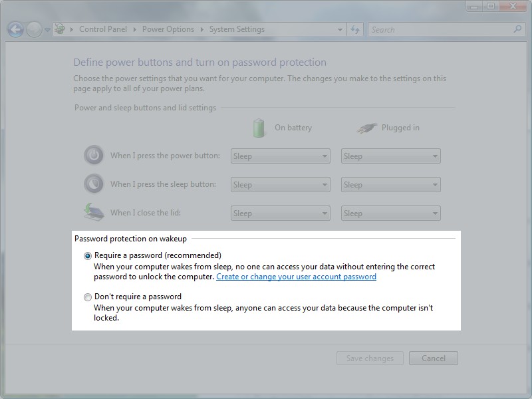Click the 'Password protection on wakeup' heading
Image resolution: width=532 pixels, height=399 pixels.
130,239
